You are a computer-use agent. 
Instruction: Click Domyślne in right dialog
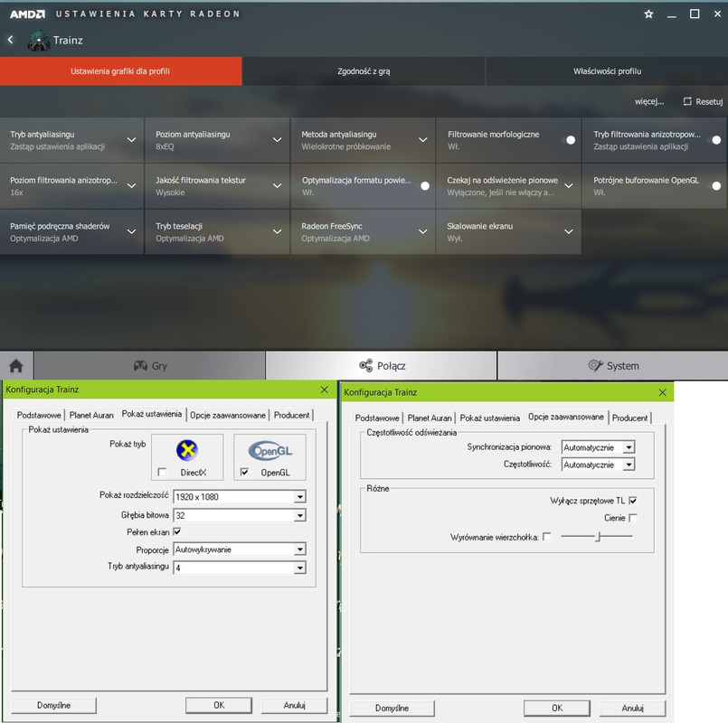[x=392, y=709]
